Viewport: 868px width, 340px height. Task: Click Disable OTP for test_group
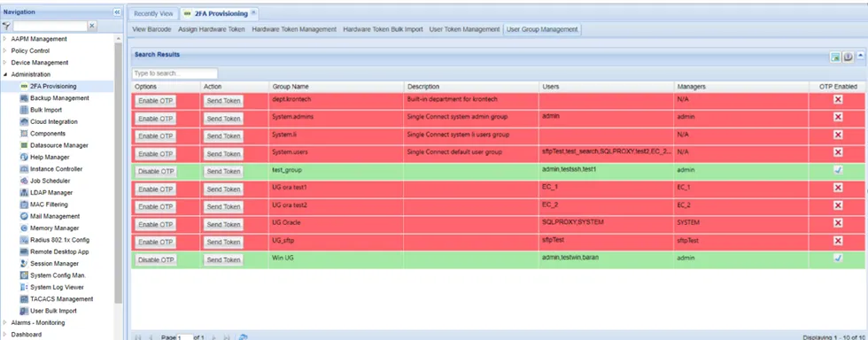click(156, 172)
